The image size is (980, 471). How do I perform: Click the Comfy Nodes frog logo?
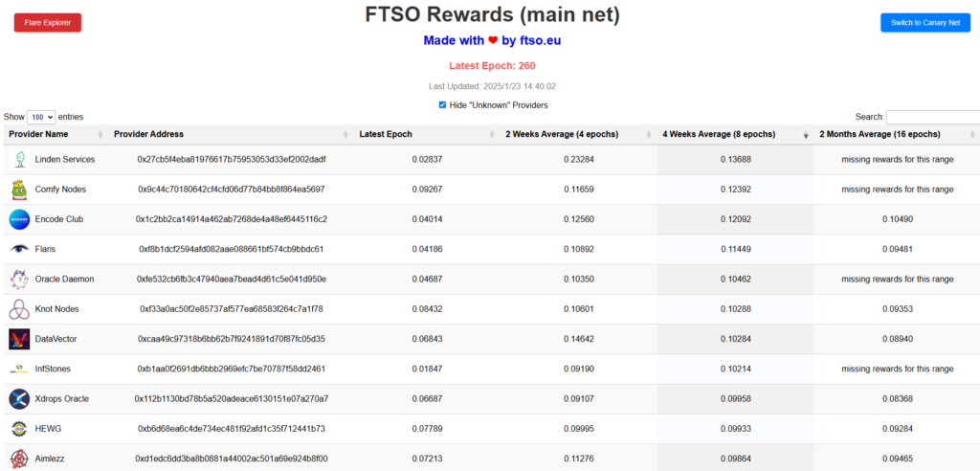point(19,190)
